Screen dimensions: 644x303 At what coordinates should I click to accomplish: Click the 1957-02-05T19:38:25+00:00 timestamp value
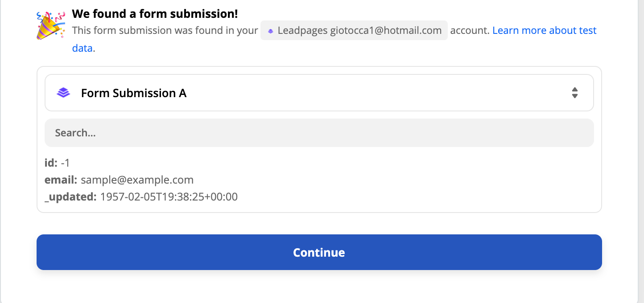169,197
